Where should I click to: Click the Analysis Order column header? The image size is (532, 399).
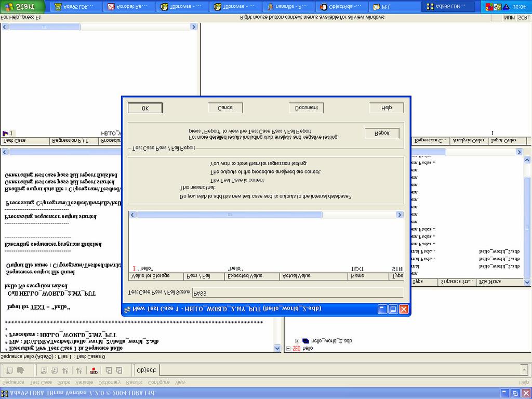tap(469, 141)
